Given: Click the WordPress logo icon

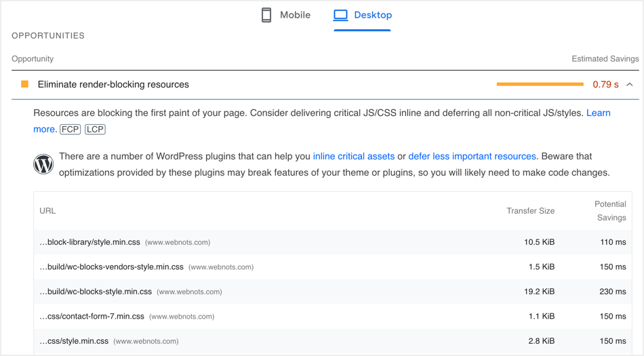Looking at the screenshot, I should tap(43, 164).
